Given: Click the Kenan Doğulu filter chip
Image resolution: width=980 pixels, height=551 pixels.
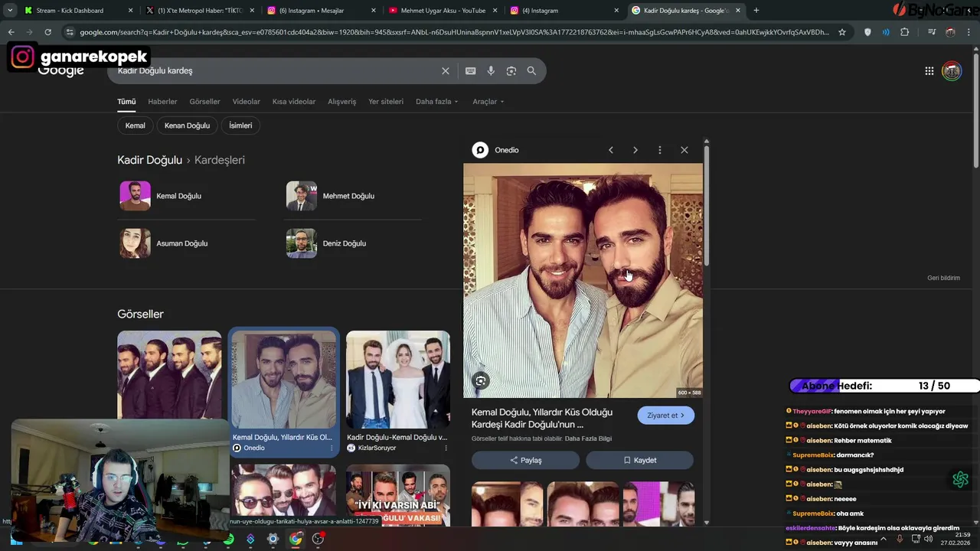Looking at the screenshot, I should tap(187, 126).
